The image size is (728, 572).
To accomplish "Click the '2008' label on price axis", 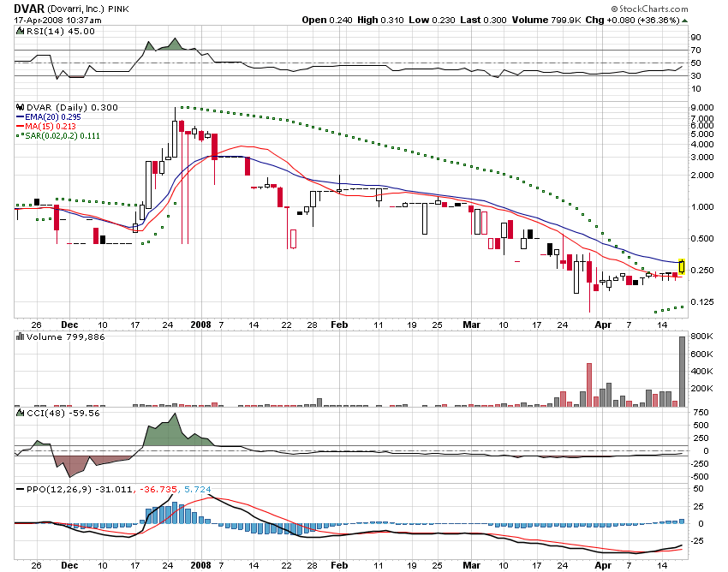I will tap(200, 325).
